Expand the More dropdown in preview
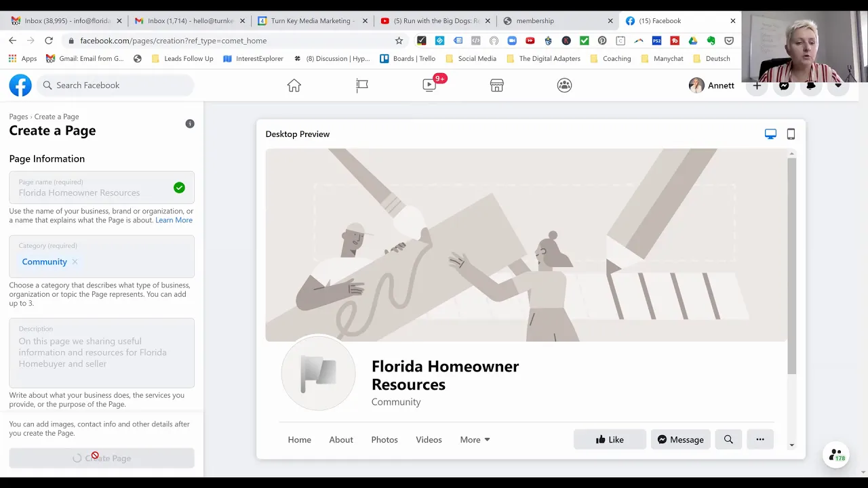Viewport: 868px width, 488px height. [475, 439]
